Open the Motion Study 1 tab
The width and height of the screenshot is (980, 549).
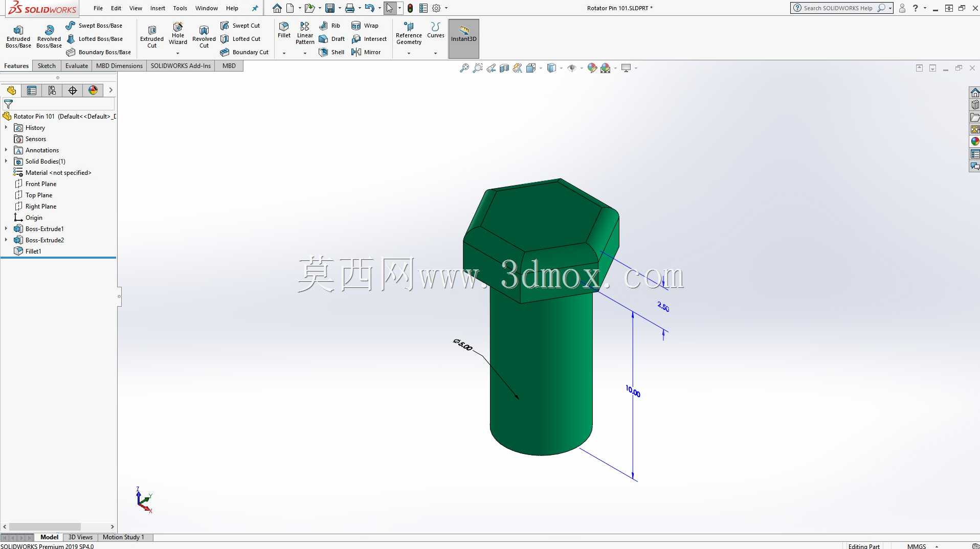click(123, 537)
